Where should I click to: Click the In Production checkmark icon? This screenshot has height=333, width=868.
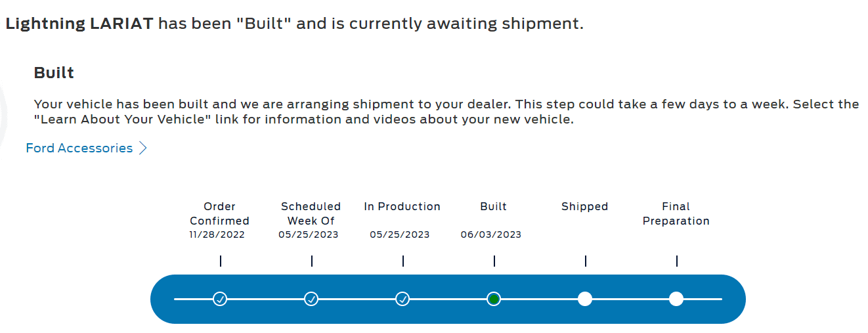coord(403,300)
